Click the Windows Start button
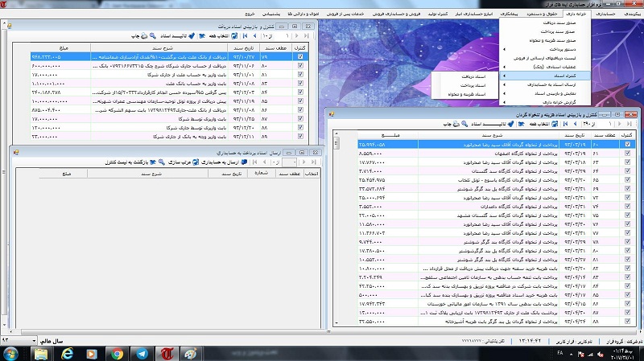 (x=10, y=353)
